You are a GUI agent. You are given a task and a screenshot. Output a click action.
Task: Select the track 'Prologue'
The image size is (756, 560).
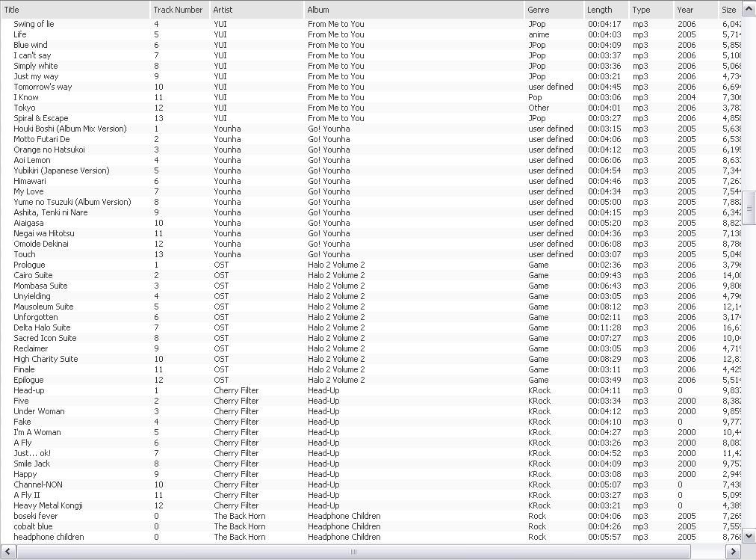29,265
